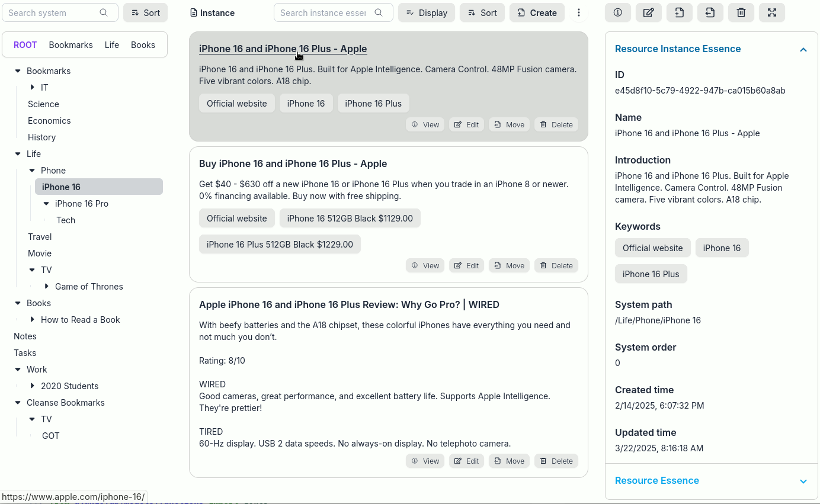The image size is (820, 504).
Task: Click View on the WIRED review card
Action: coord(425,461)
